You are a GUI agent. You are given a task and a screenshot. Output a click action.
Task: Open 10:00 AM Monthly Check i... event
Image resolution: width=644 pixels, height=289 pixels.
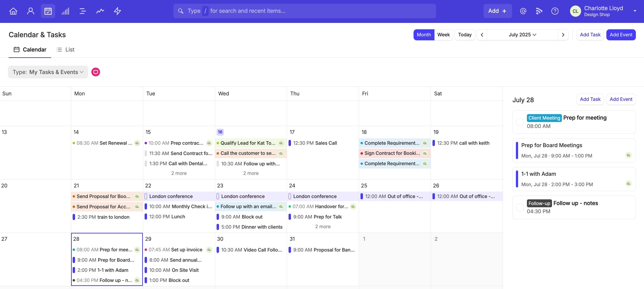pos(179,206)
